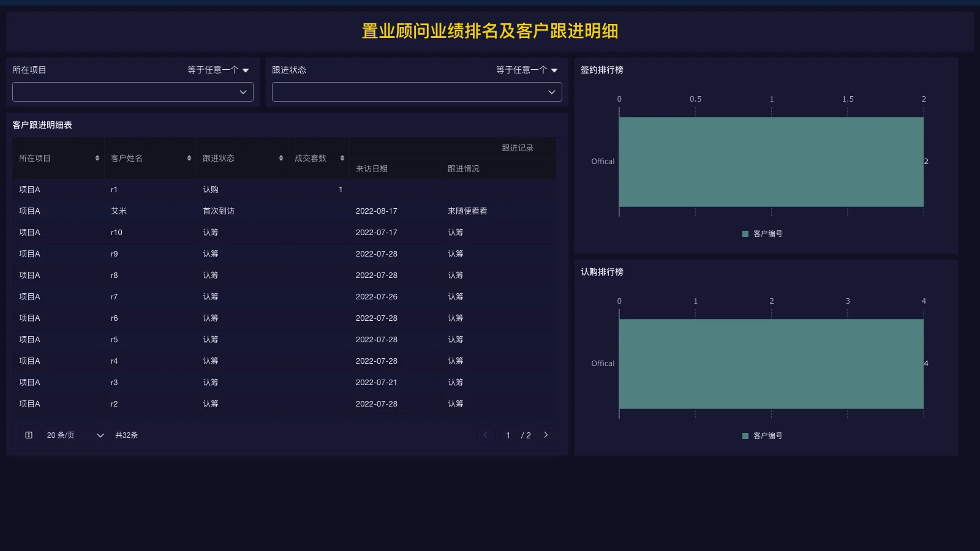Open the 所在项目 filter dropdown
The height and width of the screenshot is (551, 980).
tap(132, 91)
